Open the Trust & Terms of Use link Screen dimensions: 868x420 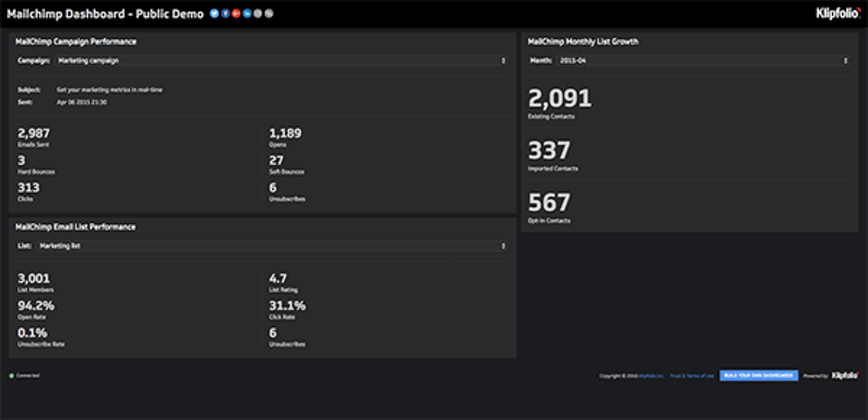tap(692, 376)
